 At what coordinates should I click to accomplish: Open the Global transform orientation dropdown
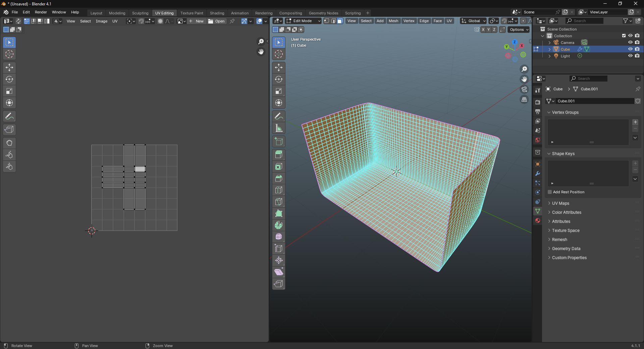pos(474,21)
